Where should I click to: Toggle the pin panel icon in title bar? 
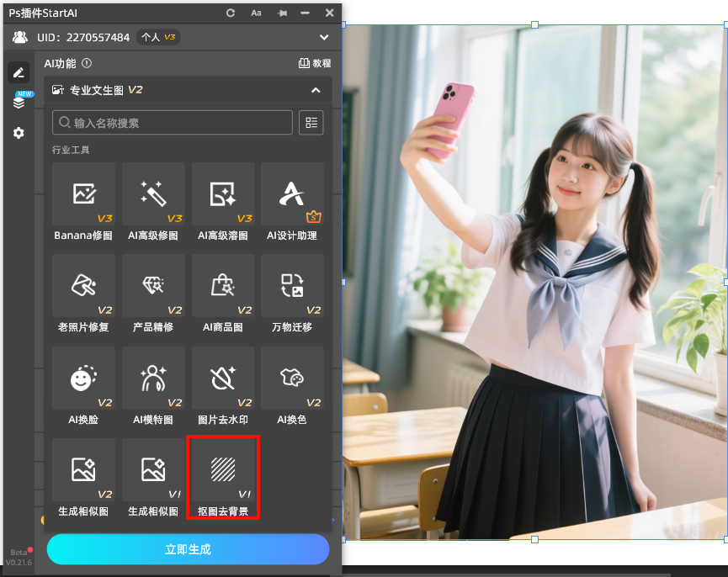pos(281,13)
